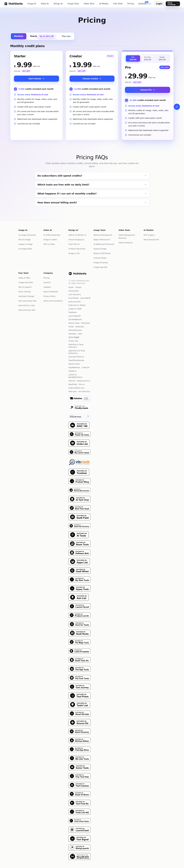The image size is (184, 868).
Task: Open the Image AI menu in navbar
Action: pos(32,4)
